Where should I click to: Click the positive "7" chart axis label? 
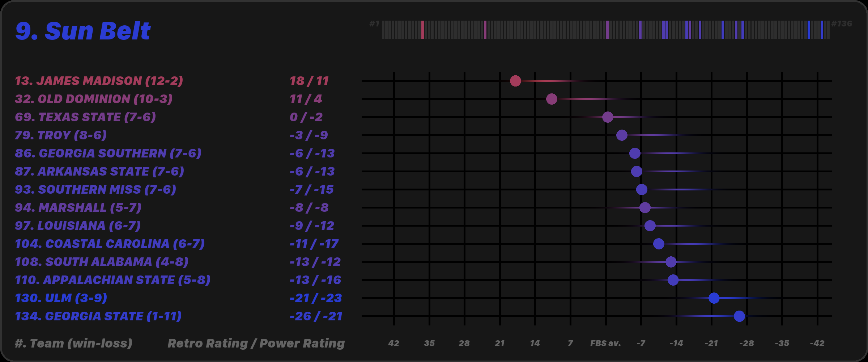[x=570, y=343]
